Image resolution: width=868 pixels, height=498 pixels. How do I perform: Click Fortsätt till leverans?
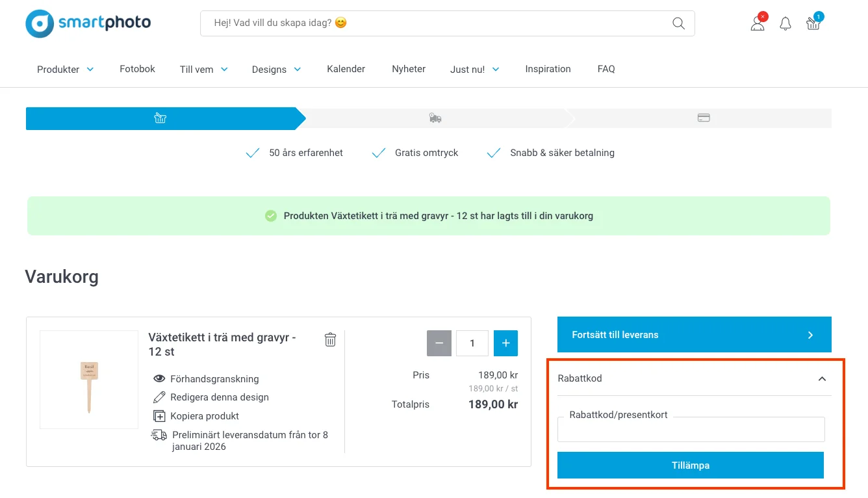pos(694,334)
